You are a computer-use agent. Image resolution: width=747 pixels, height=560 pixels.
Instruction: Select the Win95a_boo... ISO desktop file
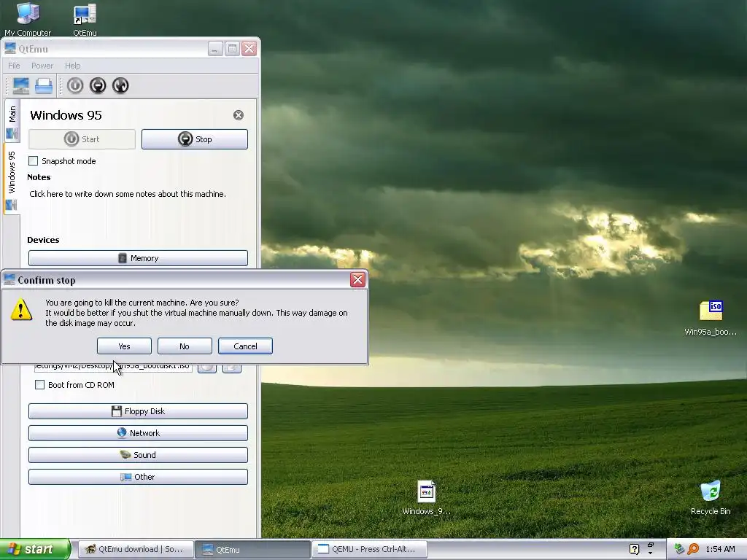(711, 318)
